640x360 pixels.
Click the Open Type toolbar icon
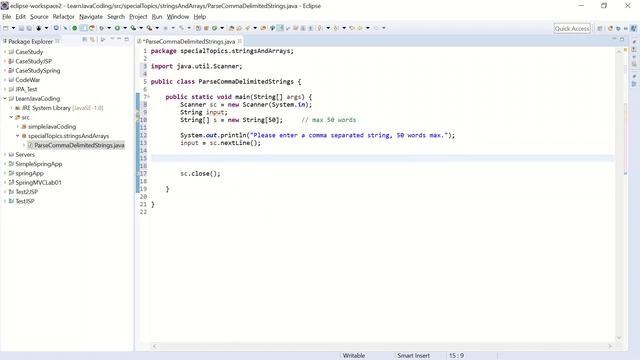click(x=231, y=28)
